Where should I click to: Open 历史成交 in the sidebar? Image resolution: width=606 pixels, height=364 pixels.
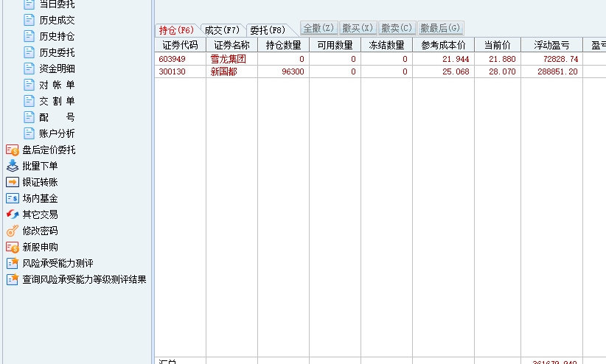57,20
